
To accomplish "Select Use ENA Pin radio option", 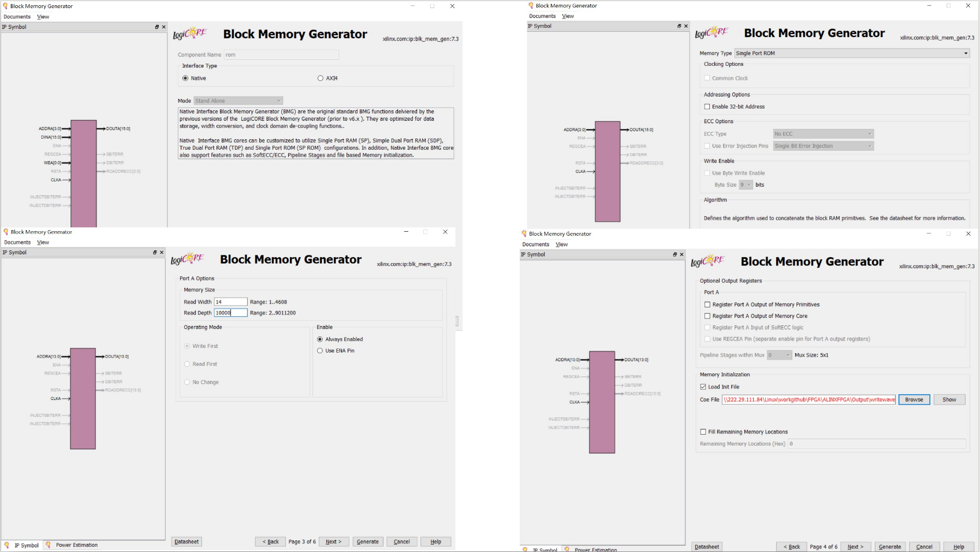I will coord(320,351).
